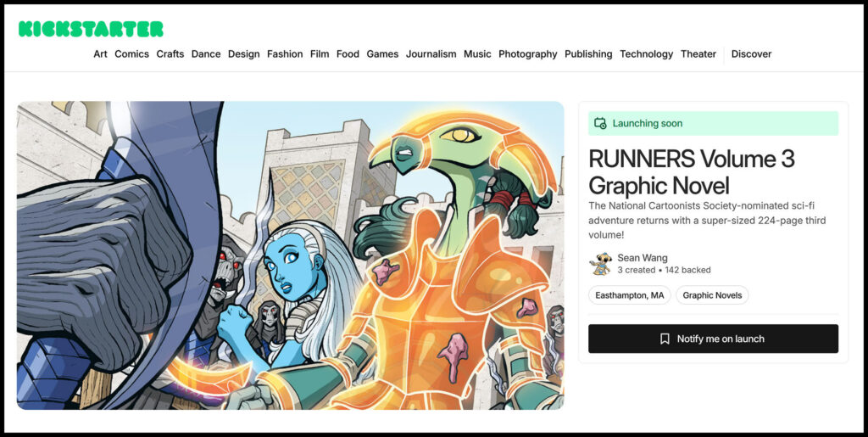Click the calendar icon beside Launching soon
This screenshot has width=868, height=437.
pos(600,123)
